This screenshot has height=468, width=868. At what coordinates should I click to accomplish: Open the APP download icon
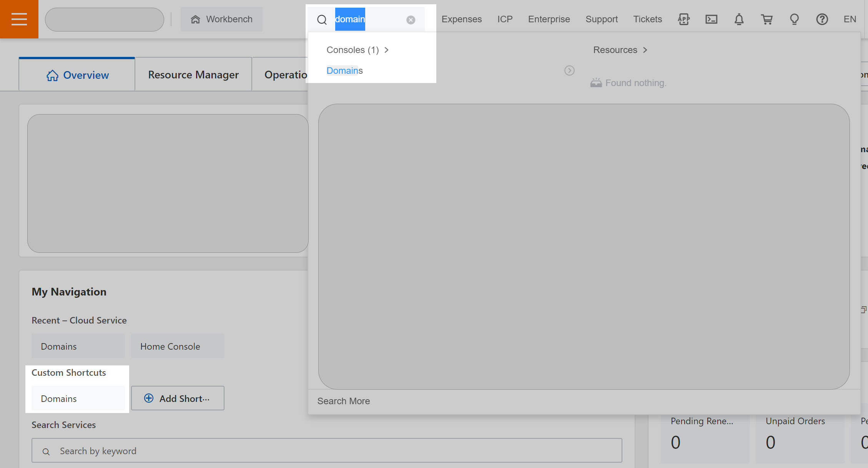pyautogui.click(x=683, y=19)
